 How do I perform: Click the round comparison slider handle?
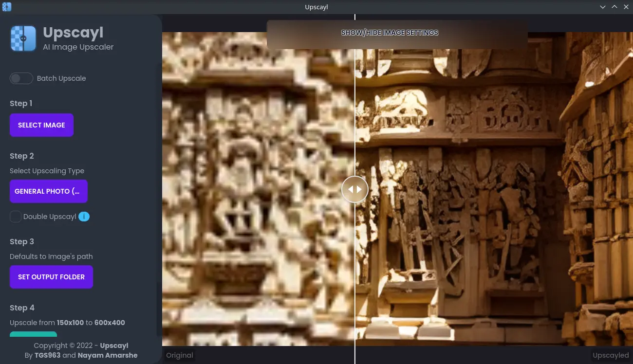[355, 189]
